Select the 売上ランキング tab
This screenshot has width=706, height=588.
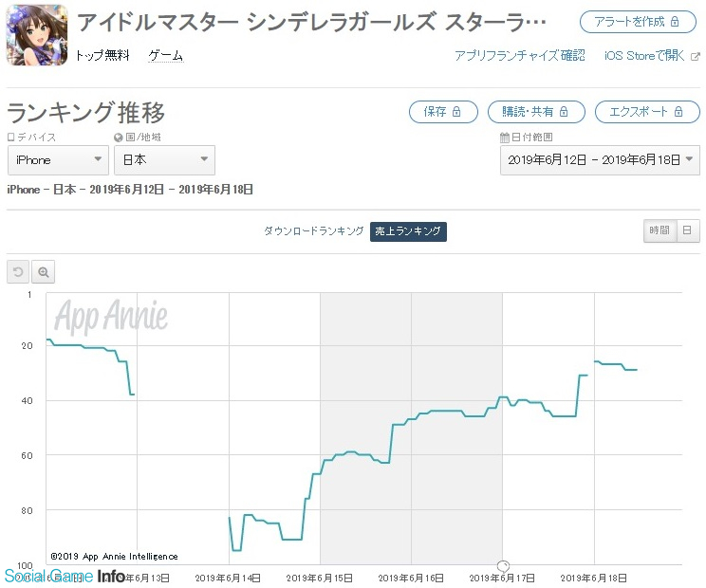click(408, 231)
